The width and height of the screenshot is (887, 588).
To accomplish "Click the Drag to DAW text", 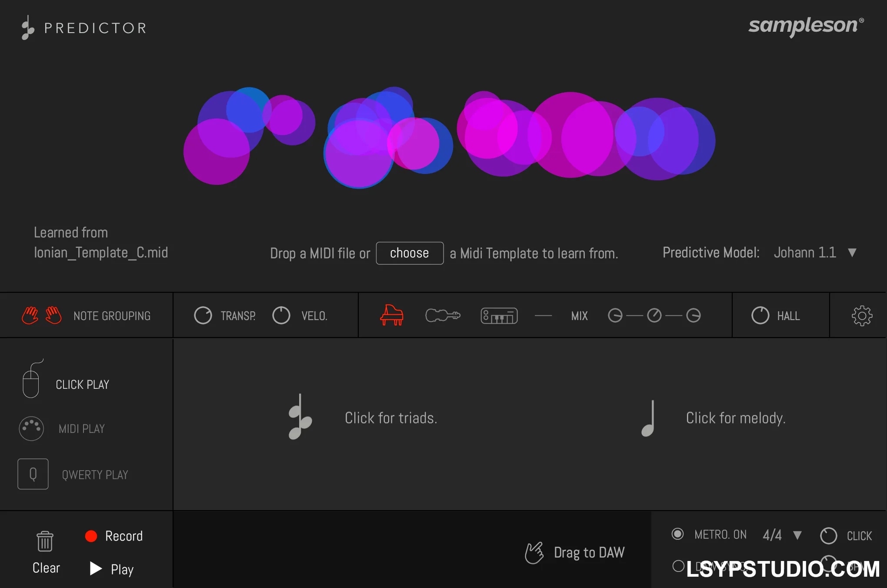I will click(589, 552).
